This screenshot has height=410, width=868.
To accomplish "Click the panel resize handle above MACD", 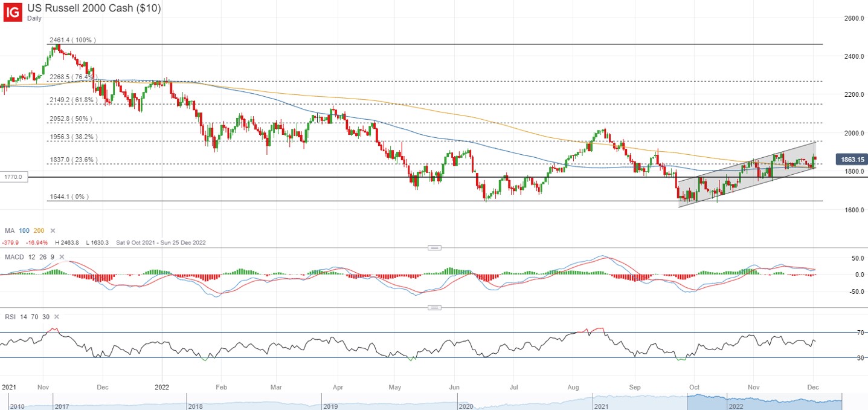I will [x=434, y=247].
